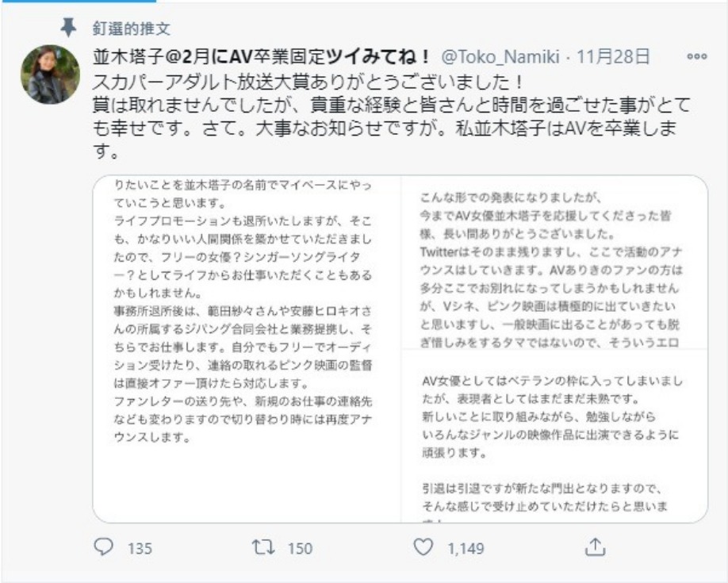The width and height of the screenshot is (728, 583).
Task: Like the tweet with the heart icon
Action: pos(424,547)
